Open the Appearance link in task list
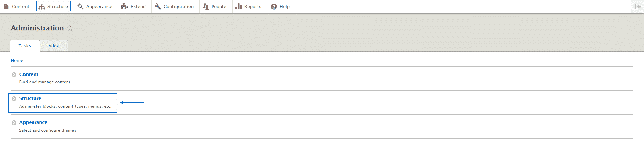 [x=33, y=122]
